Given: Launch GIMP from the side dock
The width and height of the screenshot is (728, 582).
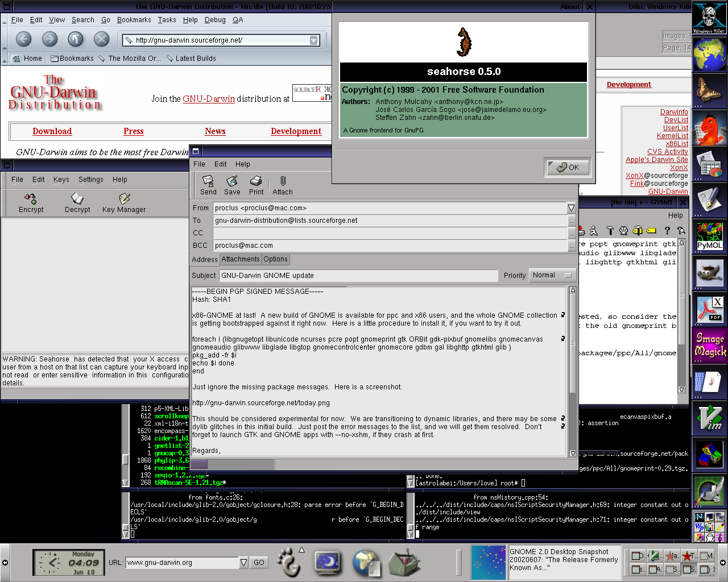Looking at the screenshot, I should (710, 273).
